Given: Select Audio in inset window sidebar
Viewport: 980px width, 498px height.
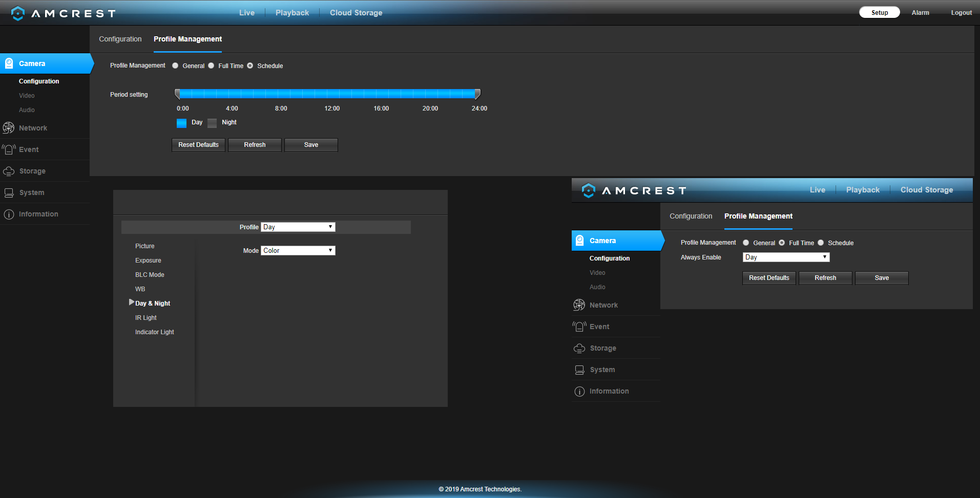Looking at the screenshot, I should [597, 287].
